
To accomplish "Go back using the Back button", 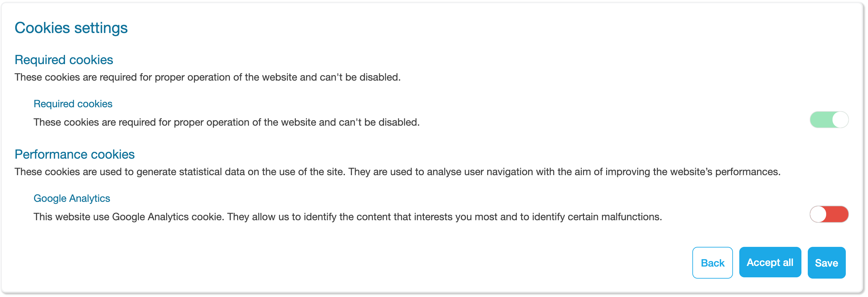I will 712,263.
